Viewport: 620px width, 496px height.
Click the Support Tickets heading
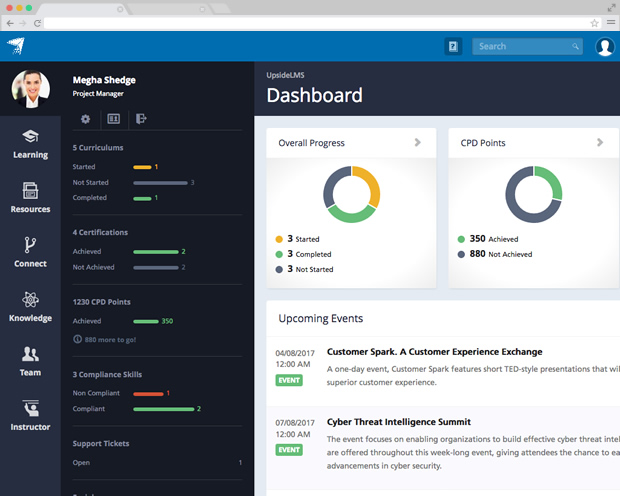(101, 443)
